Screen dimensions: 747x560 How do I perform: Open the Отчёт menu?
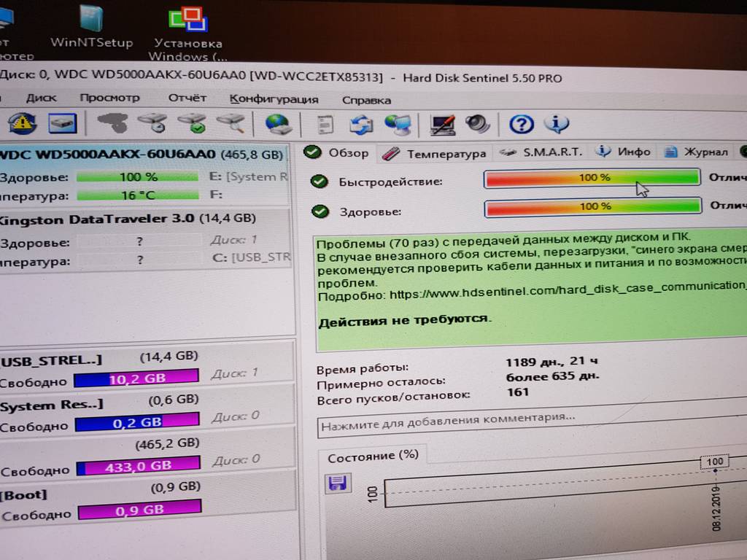tap(187, 98)
